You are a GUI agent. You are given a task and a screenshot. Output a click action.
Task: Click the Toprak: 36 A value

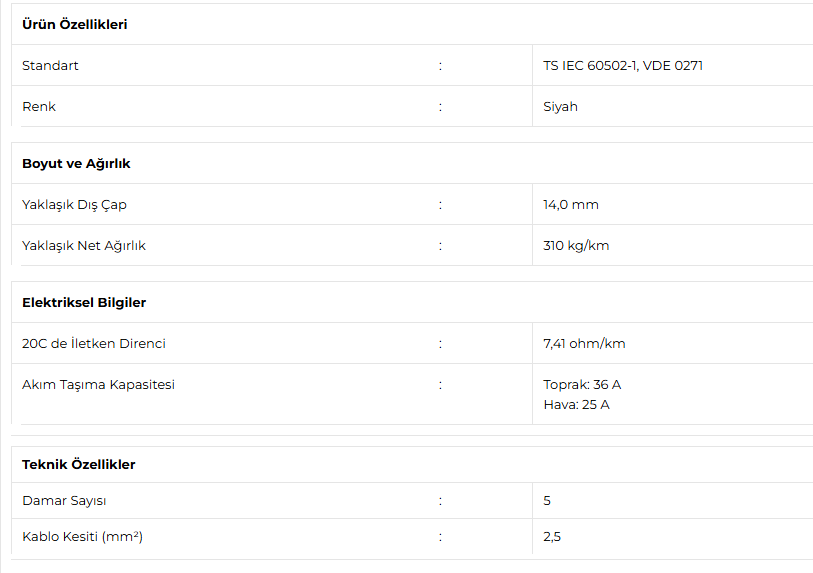pyautogui.click(x=582, y=384)
